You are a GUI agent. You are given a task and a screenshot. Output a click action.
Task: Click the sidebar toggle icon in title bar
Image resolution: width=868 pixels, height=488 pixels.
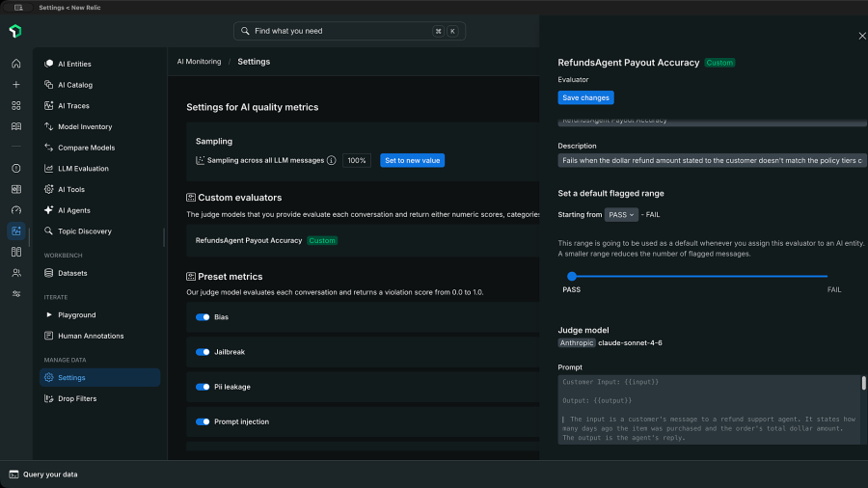click(18, 8)
